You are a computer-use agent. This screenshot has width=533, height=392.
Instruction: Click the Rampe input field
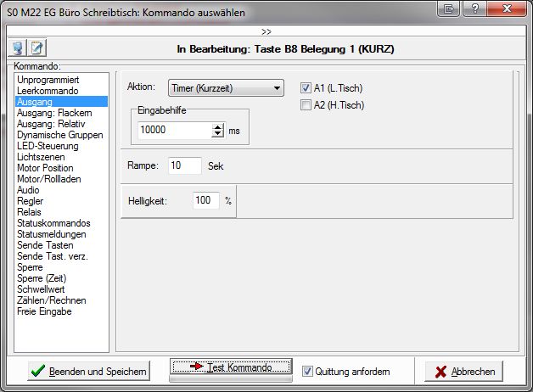click(184, 165)
